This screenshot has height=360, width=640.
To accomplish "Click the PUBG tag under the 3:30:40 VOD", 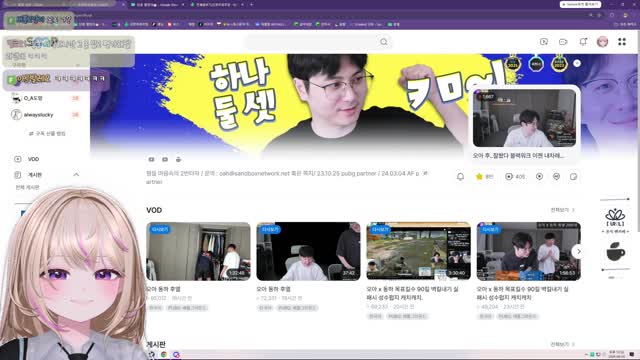I will pos(407,316).
